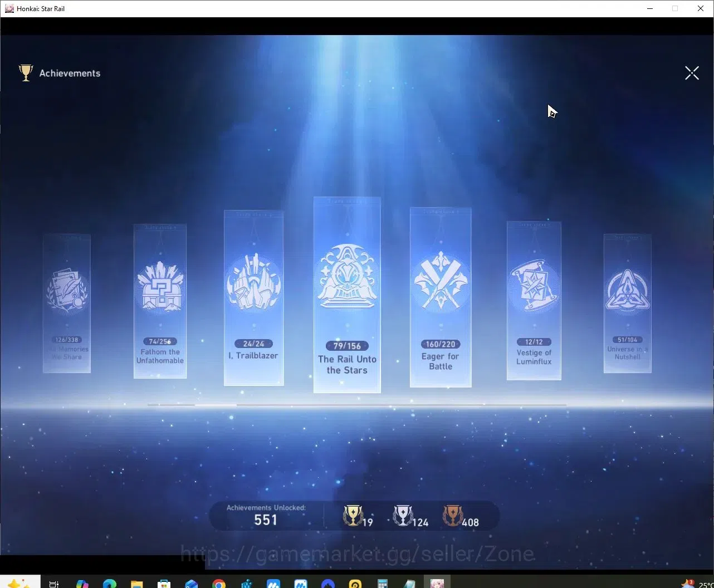The height and width of the screenshot is (588, 714).
Task: Open Task View in the taskbar
Action: (54, 584)
